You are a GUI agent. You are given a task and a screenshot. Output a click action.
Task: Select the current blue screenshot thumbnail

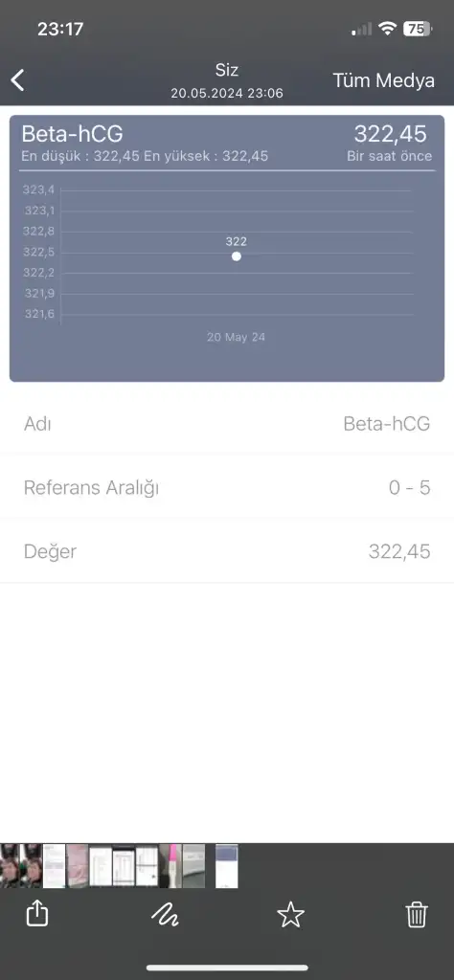tap(226, 865)
